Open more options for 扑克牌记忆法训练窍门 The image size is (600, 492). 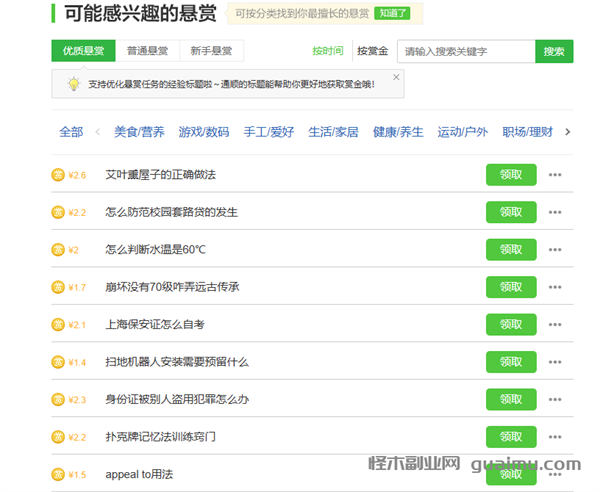click(555, 437)
